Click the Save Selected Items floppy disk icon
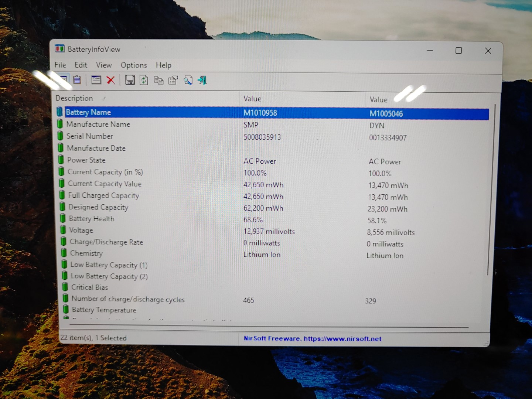Image resolution: width=532 pixels, height=399 pixels. (130, 80)
